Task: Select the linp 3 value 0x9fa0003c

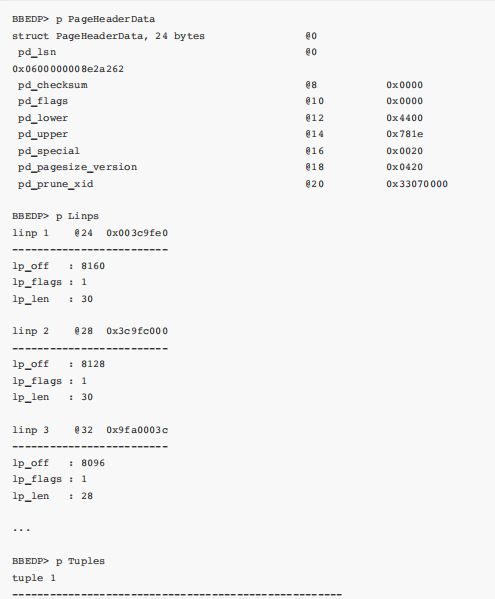Action: (x=137, y=430)
